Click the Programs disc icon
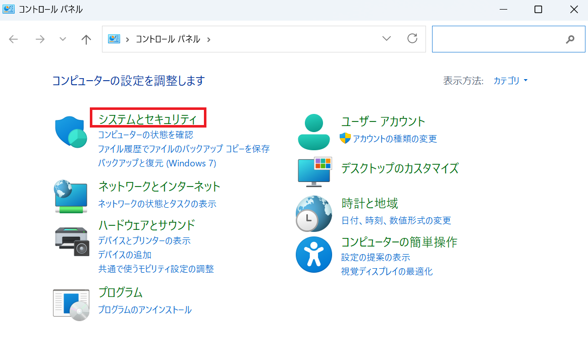Image resolution: width=588 pixels, height=364 pixels. 71,305
